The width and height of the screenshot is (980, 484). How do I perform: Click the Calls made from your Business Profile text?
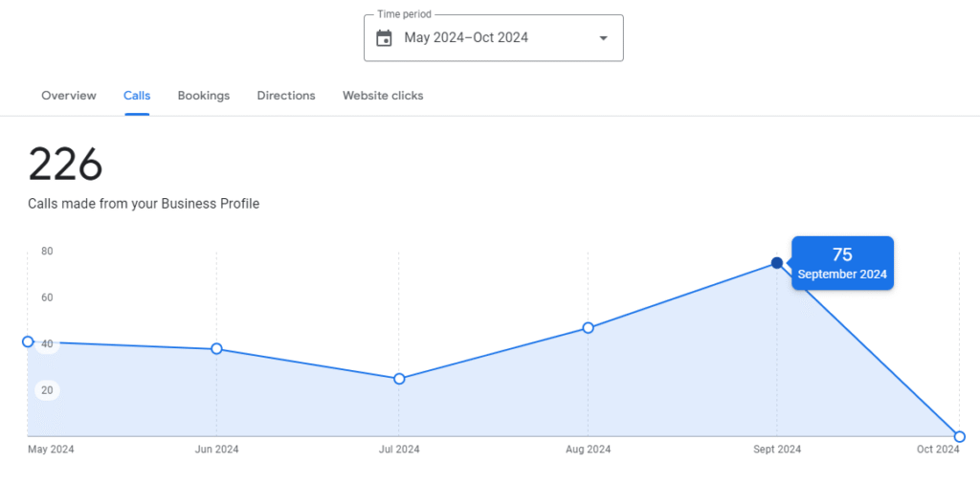click(144, 204)
